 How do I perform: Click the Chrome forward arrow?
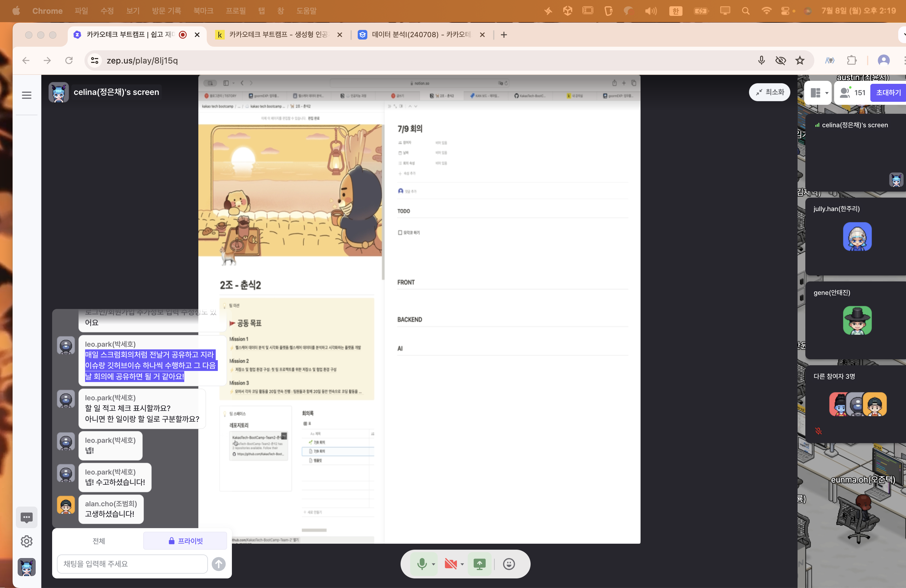[47, 60]
